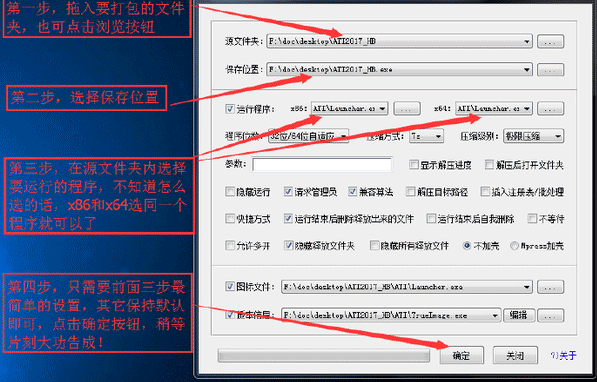
Task: Click the 确定 button
Action: click(x=461, y=355)
